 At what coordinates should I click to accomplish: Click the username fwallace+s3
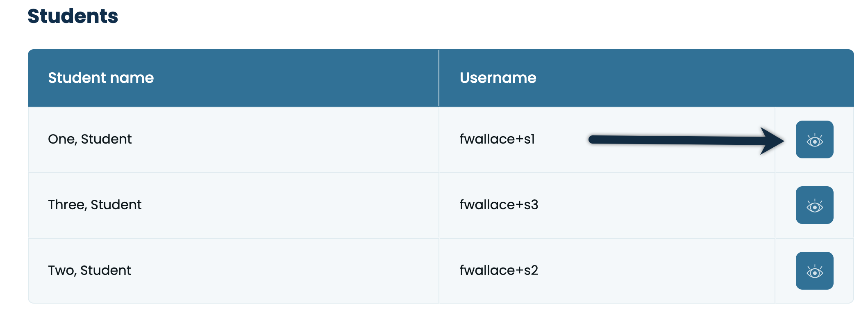(x=499, y=205)
